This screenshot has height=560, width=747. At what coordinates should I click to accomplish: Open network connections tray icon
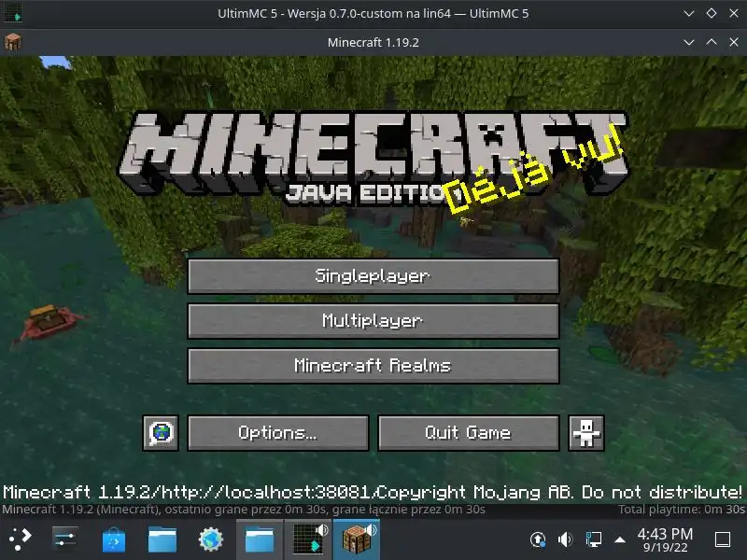click(593, 539)
